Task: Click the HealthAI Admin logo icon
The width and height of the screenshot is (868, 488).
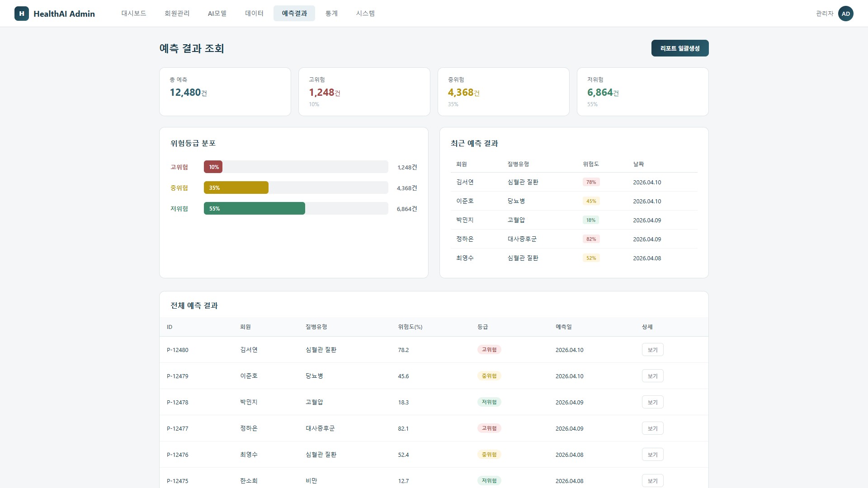Action: coord(22,14)
